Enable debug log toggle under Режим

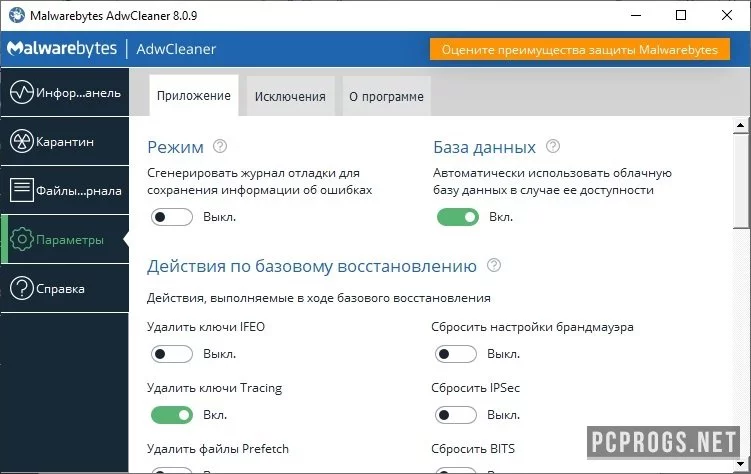tap(171, 217)
